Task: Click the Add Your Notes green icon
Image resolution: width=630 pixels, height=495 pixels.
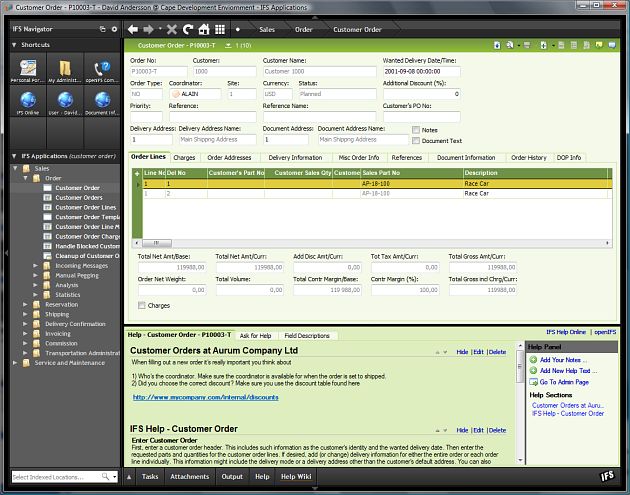Action: tap(533, 360)
